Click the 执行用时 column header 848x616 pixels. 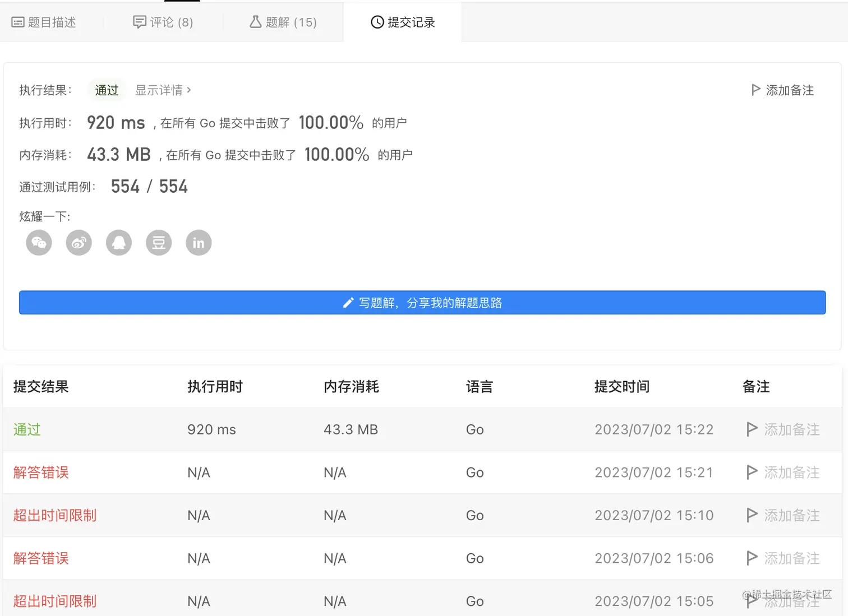[215, 387]
